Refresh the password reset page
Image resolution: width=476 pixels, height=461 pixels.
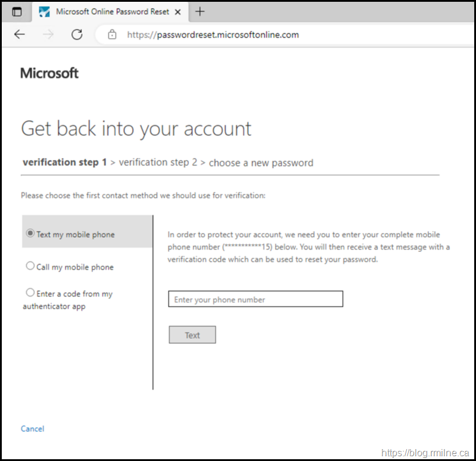tap(76, 35)
